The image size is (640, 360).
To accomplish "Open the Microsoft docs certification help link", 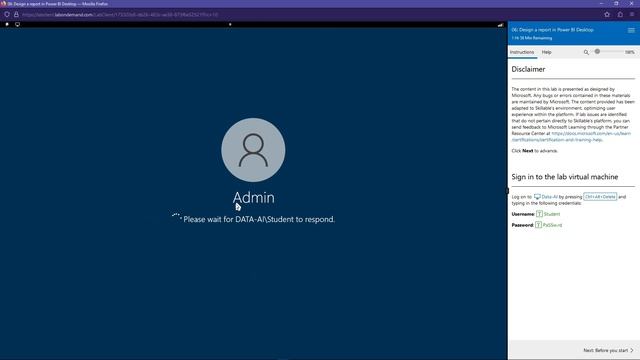I will (571, 137).
